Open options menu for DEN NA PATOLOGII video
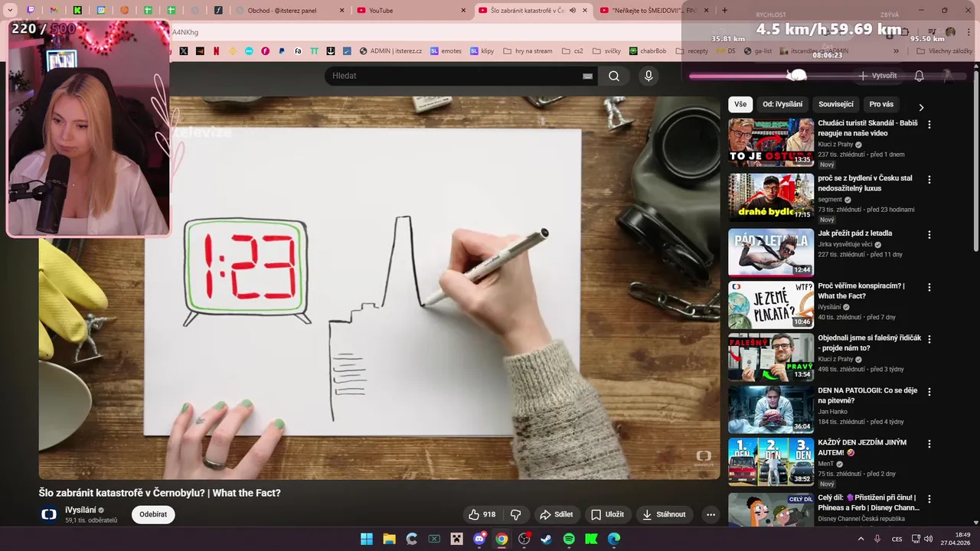 pyautogui.click(x=929, y=392)
